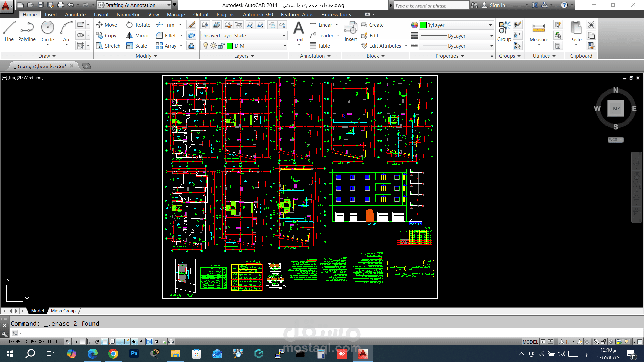Toggle Ortho Mode in status bar

coord(90,342)
